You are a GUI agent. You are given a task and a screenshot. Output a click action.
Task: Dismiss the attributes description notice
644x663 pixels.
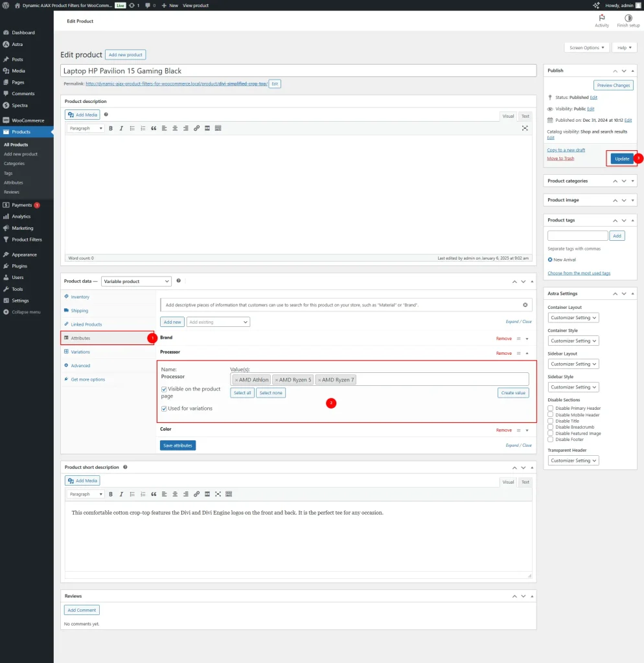coord(525,305)
